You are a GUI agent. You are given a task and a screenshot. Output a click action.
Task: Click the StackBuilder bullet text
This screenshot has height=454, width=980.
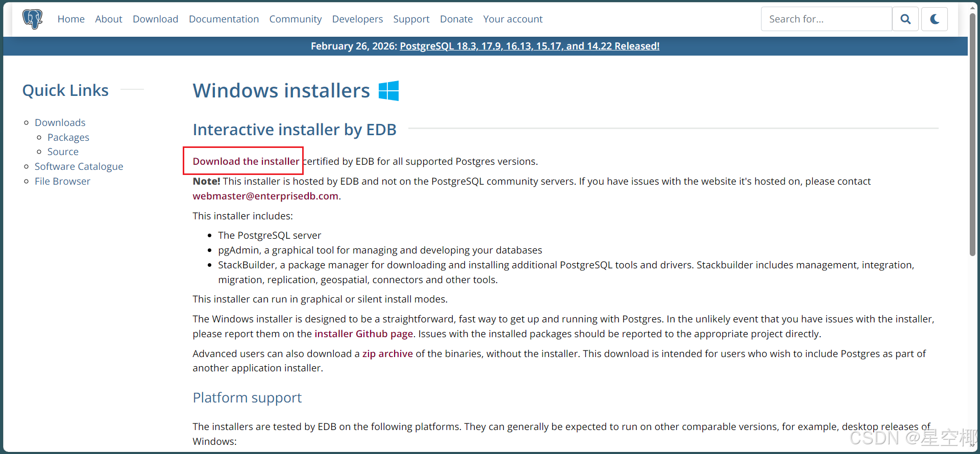[x=566, y=272]
